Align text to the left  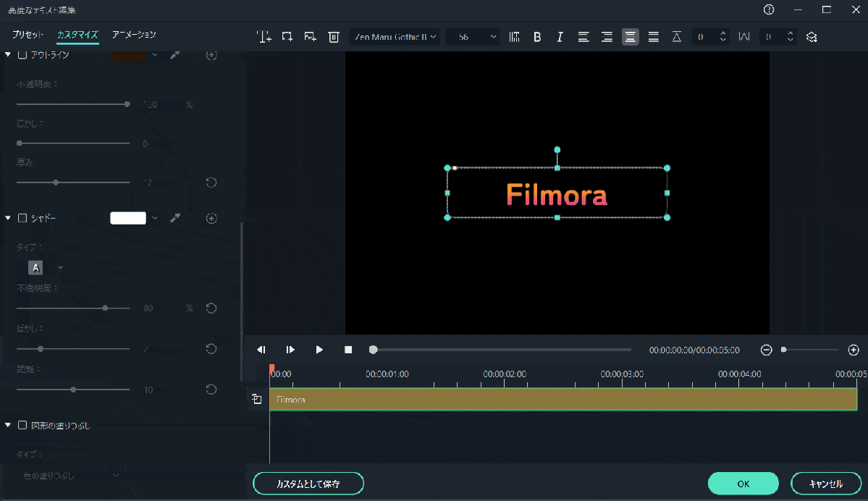coord(583,37)
